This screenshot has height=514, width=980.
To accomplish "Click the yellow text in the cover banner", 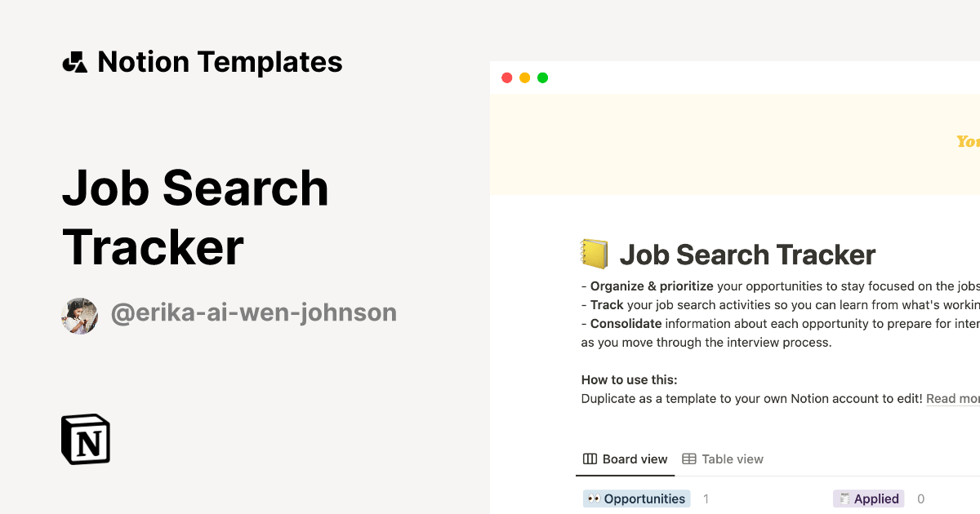I will click(969, 142).
